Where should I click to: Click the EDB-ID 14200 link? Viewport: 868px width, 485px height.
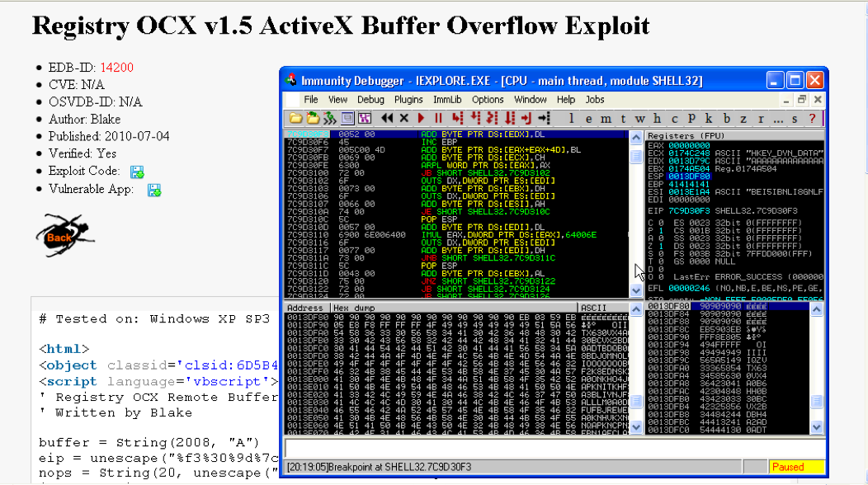tap(117, 68)
